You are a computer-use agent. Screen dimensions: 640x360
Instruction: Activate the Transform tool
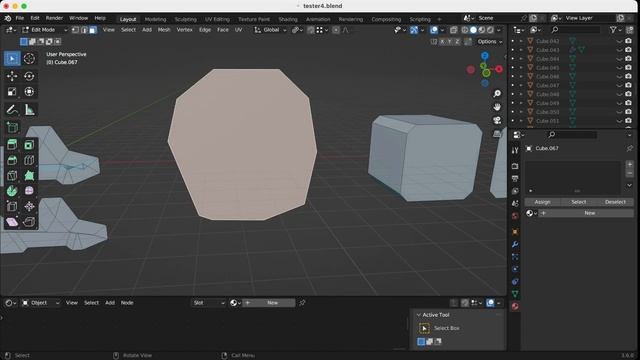29,92
